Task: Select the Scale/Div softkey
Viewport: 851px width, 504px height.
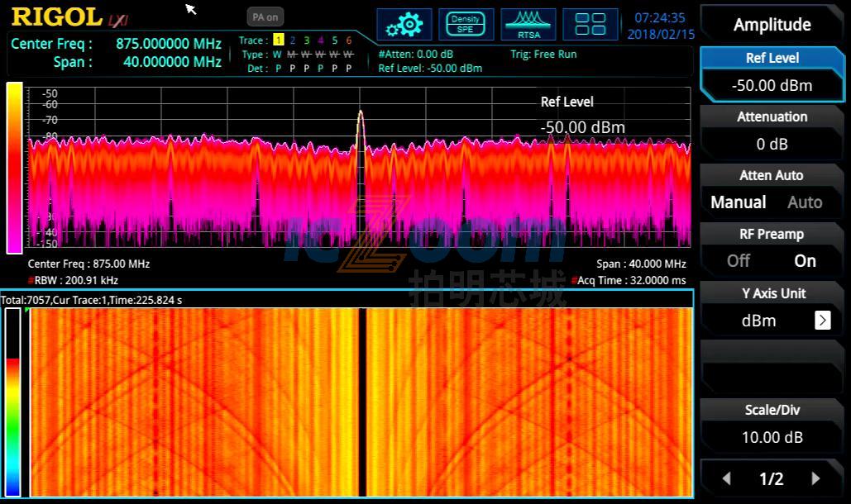Action: (772, 426)
